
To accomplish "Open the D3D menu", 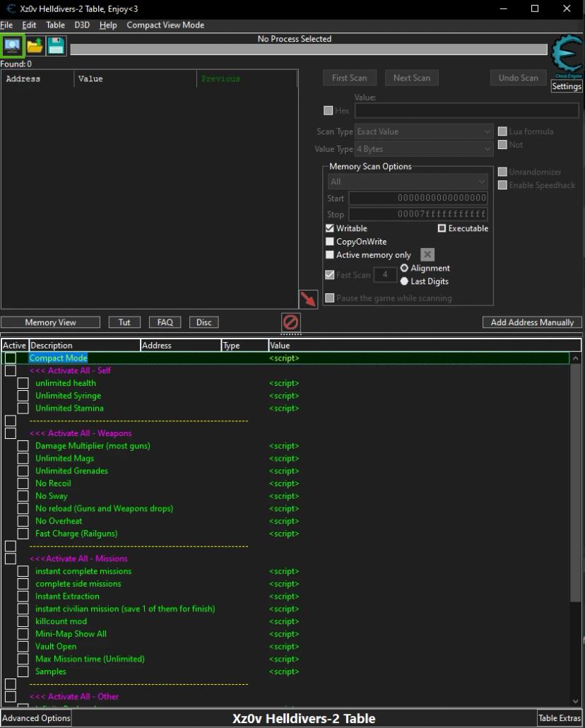I will coord(82,25).
